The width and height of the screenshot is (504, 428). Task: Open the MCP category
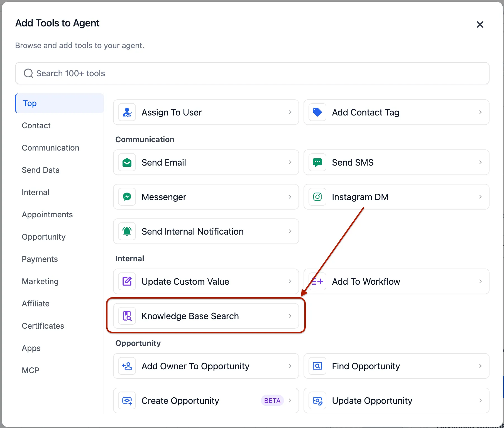pos(60,370)
